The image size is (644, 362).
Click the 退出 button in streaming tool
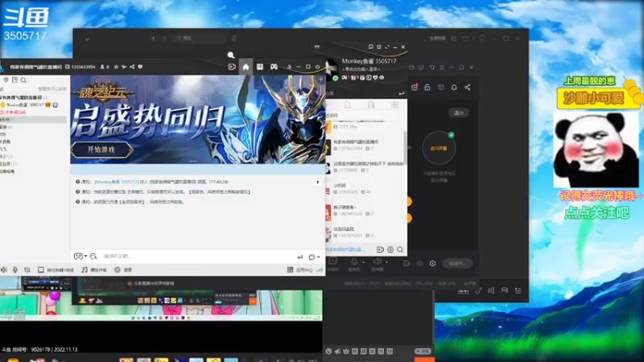[458, 113]
